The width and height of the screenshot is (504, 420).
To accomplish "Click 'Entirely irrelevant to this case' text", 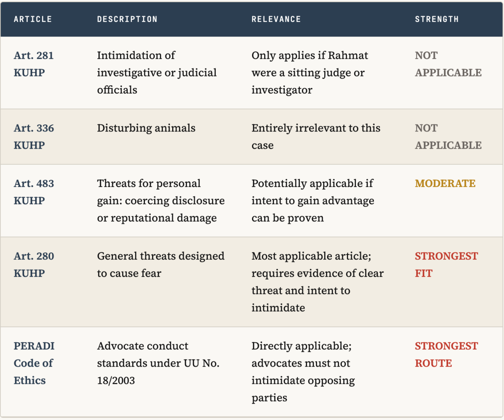I will pos(316,136).
